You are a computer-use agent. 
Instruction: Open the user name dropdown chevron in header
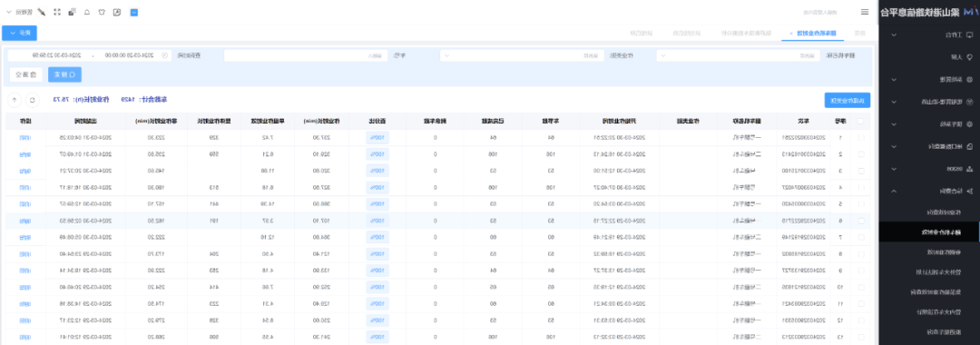click(8, 12)
